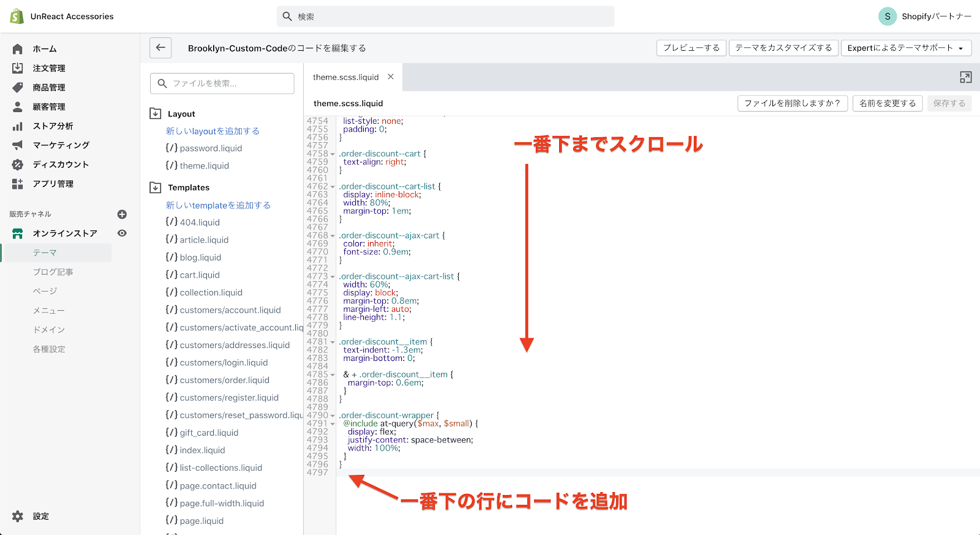Select テーマ in the online store submenu
Viewport: 980px width, 535px height.
(x=45, y=252)
